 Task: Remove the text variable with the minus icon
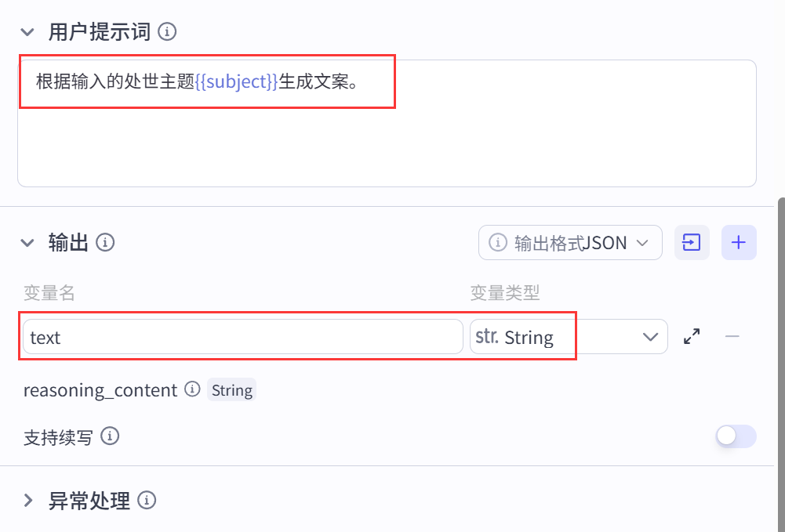tap(732, 336)
